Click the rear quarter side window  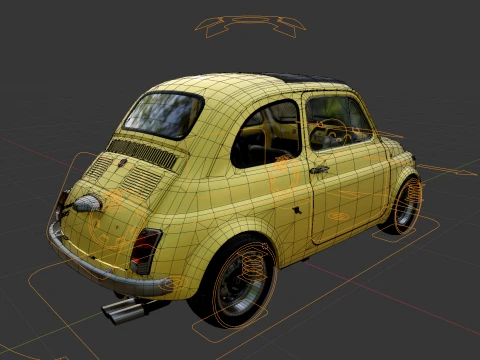tap(267, 135)
